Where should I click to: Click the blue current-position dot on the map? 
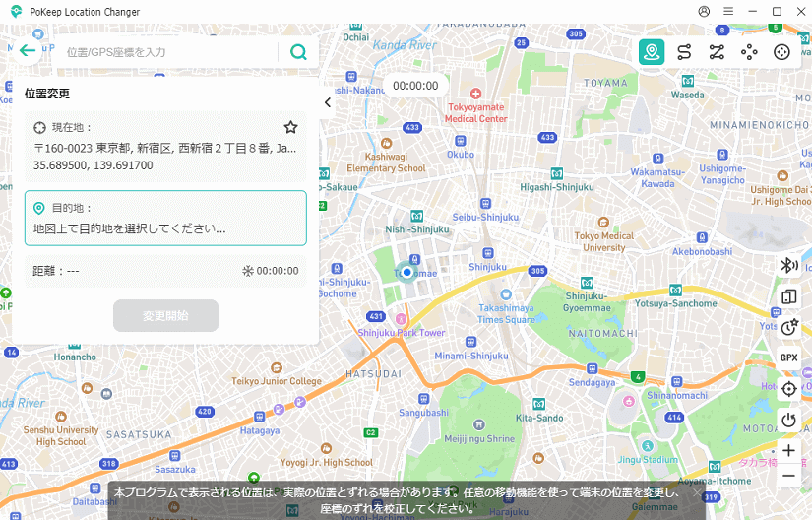click(407, 272)
